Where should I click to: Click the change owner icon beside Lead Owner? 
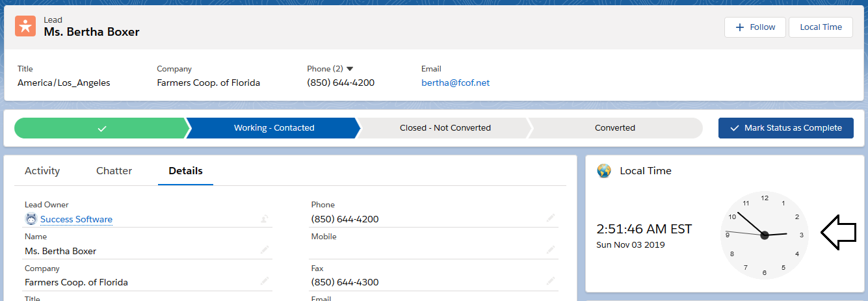[x=264, y=220]
